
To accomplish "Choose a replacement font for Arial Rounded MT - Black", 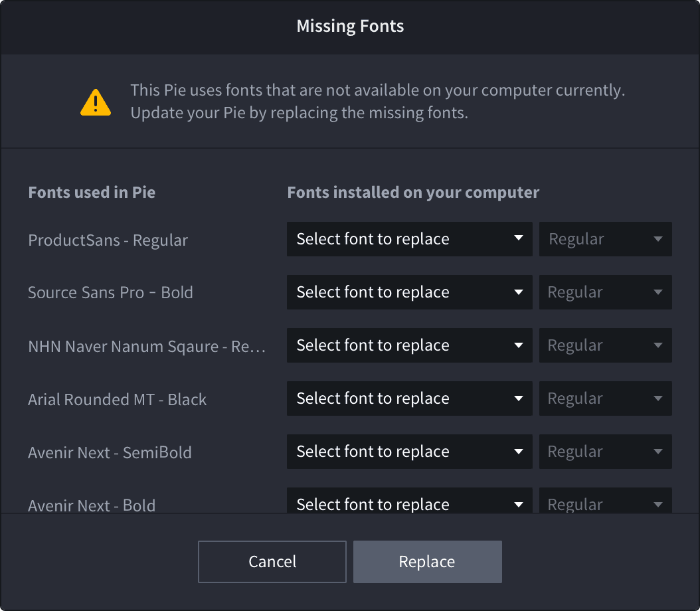I will pos(409,398).
